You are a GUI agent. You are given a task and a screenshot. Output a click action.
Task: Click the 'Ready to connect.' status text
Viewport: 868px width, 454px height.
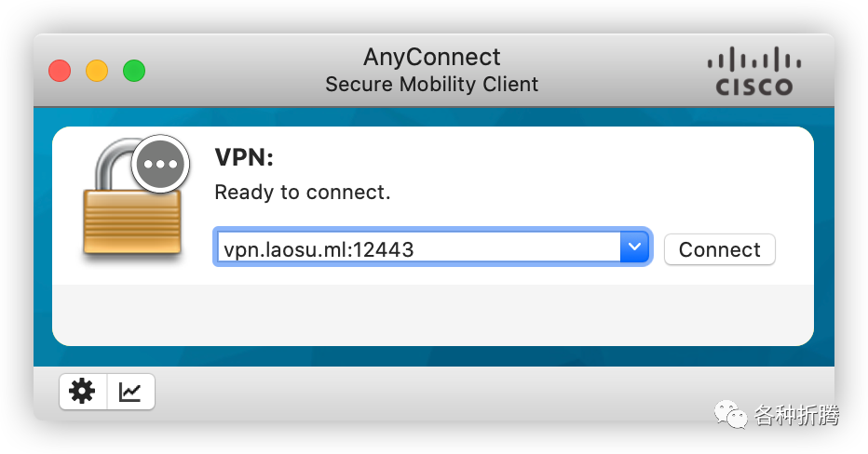(303, 192)
